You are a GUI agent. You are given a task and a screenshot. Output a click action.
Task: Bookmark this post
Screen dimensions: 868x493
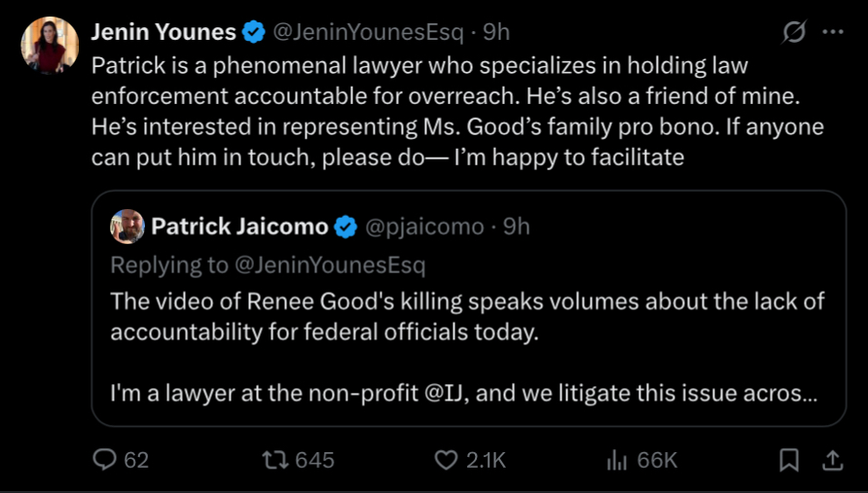coord(790,459)
